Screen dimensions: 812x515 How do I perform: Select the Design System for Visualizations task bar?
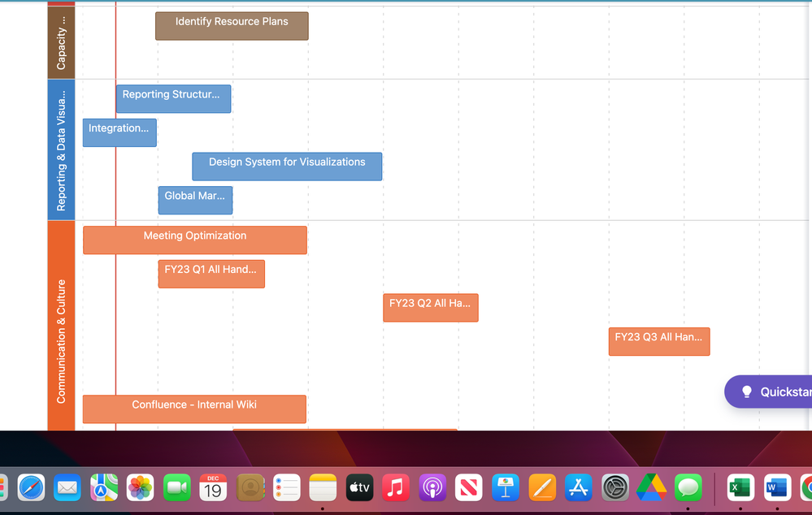point(286,166)
